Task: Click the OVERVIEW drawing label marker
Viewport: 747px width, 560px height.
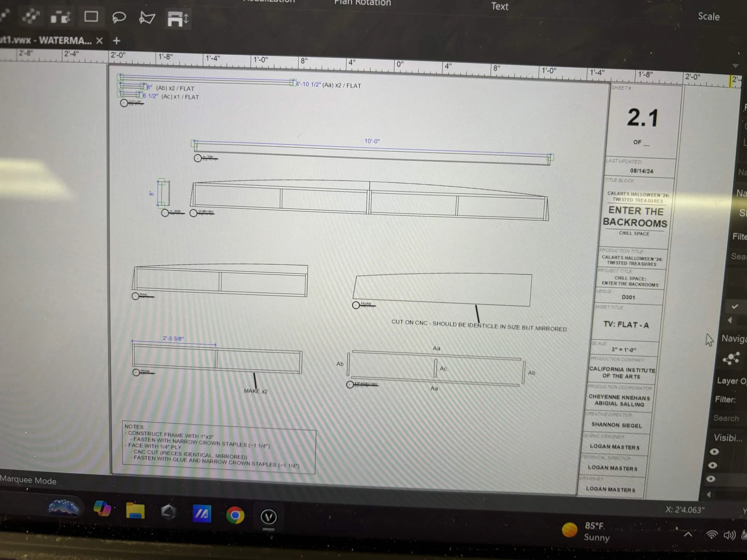Action: click(x=202, y=213)
